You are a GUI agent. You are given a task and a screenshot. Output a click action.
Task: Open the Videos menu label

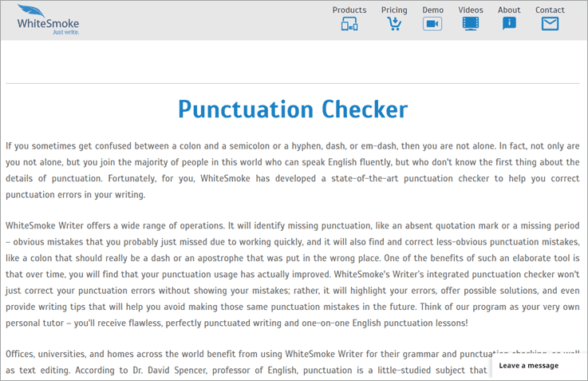470,10
